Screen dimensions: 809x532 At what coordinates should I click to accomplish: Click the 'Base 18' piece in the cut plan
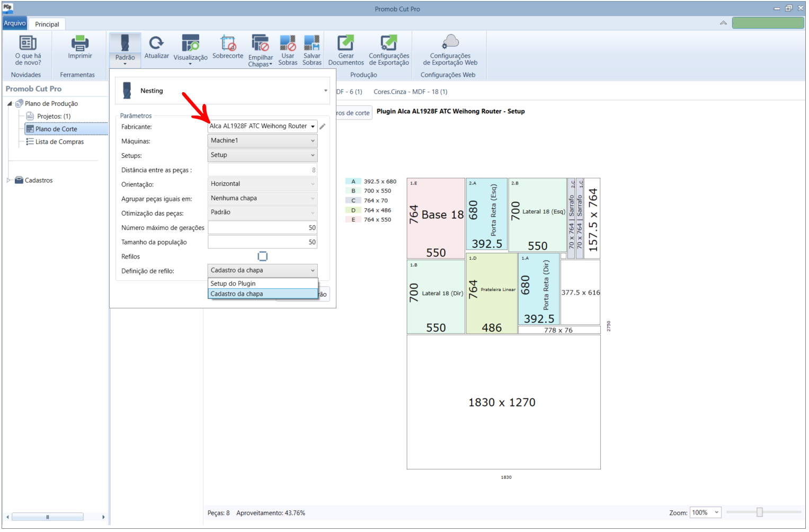coord(436,218)
